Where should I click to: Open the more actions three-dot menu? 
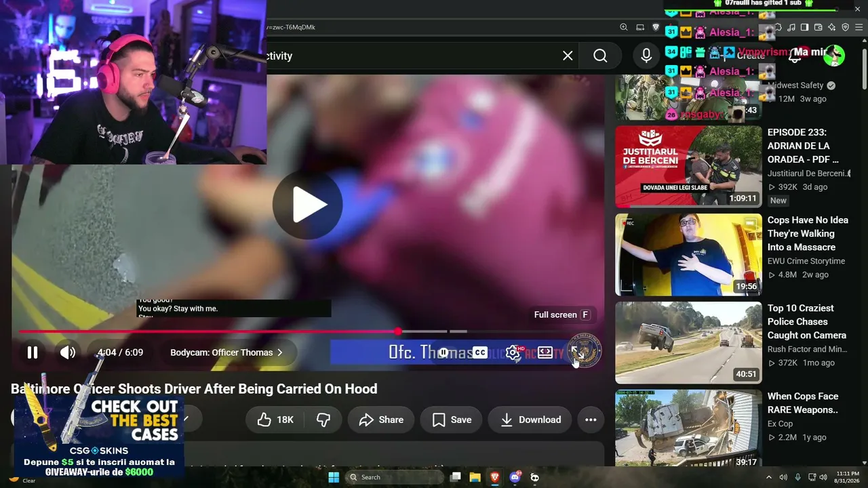click(x=591, y=420)
